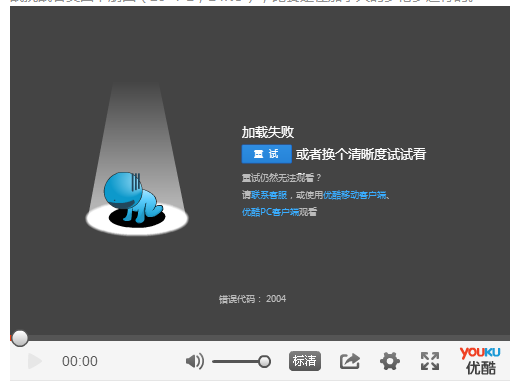Click the middle of the video progress bar
Screen dimensions: 513x381
260,338
